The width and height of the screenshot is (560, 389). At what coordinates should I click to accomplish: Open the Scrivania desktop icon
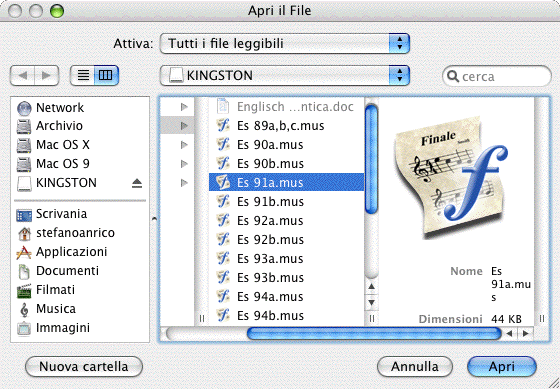click(24, 214)
